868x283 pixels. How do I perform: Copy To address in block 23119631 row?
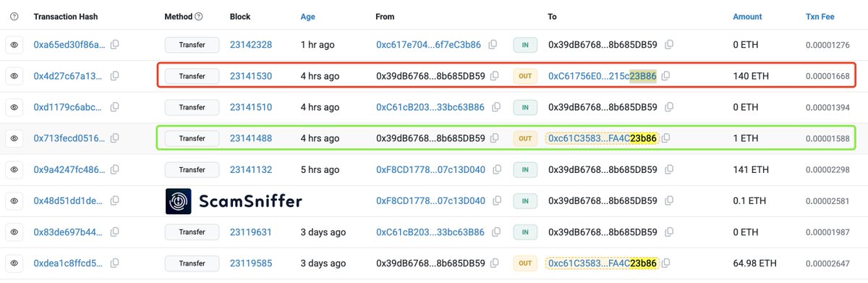click(x=669, y=232)
